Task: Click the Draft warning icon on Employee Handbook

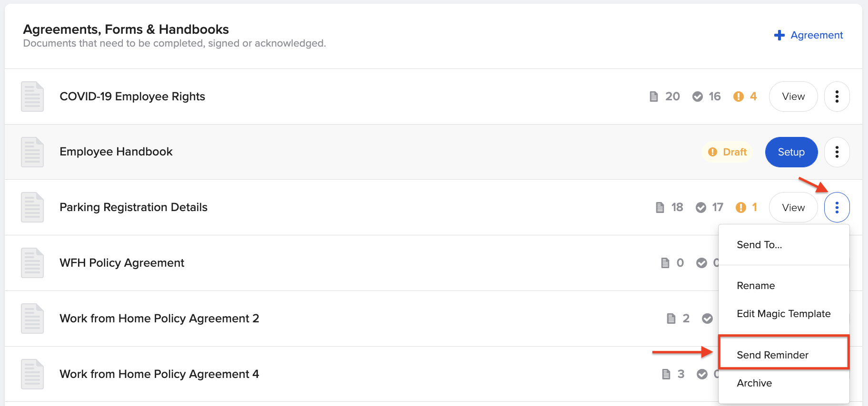Action: coord(712,152)
